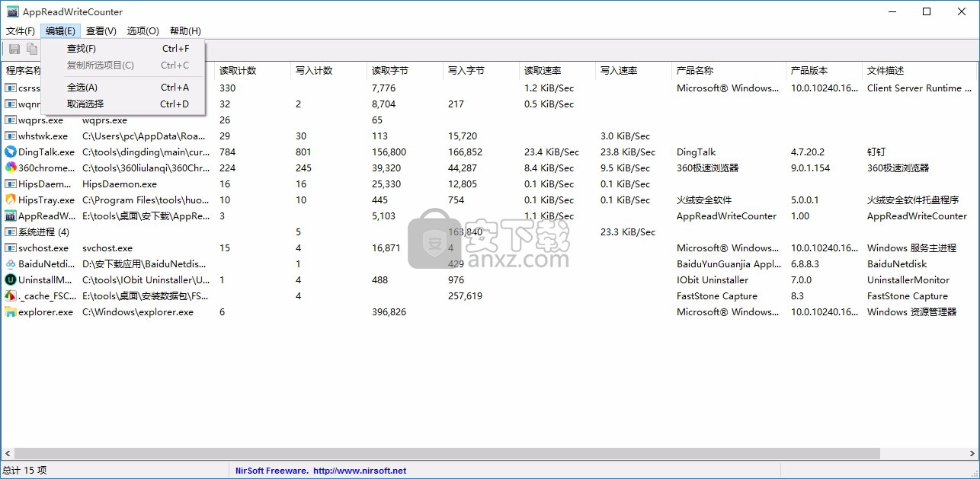
Task: Select the svchost.exe row icon
Action: (x=11, y=248)
